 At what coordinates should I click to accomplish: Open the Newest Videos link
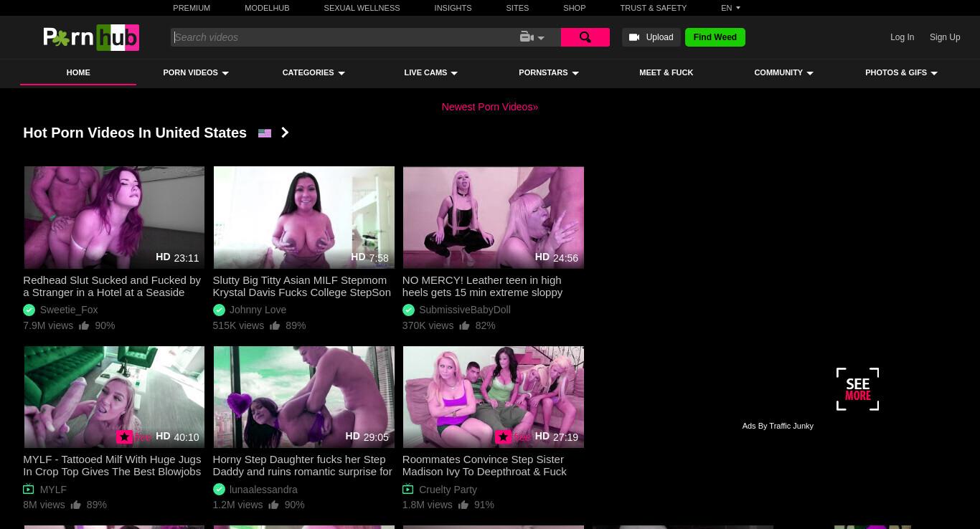(x=490, y=107)
